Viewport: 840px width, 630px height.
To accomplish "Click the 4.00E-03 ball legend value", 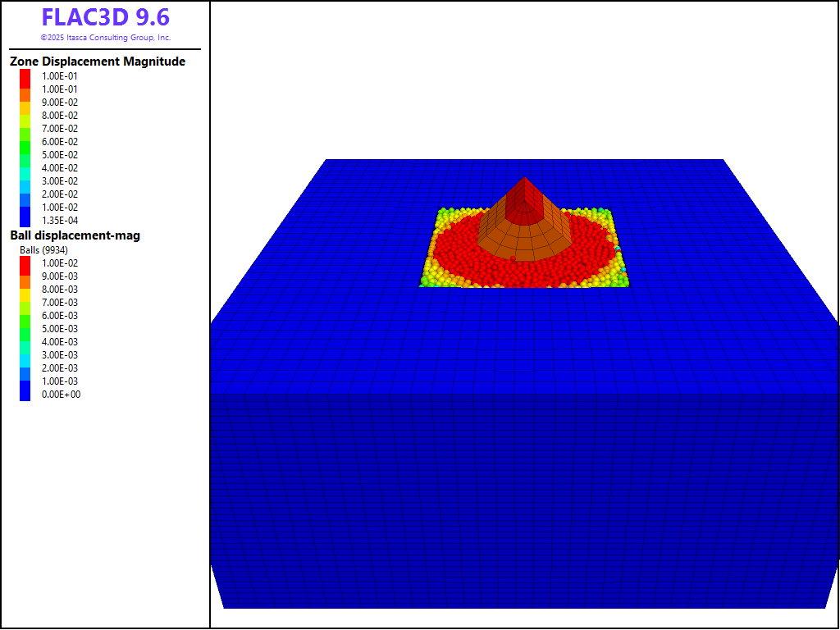I will pyautogui.click(x=60, y=342).
